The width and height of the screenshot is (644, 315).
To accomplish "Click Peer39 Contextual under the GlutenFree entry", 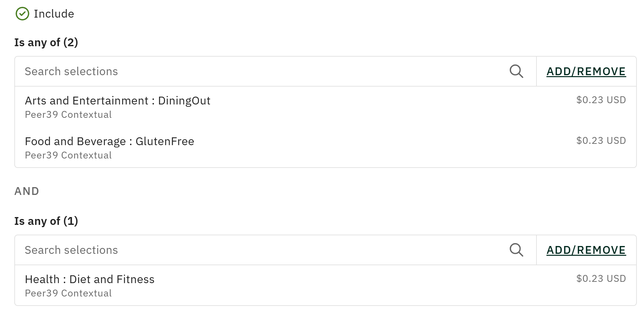I will pos(68,155).
